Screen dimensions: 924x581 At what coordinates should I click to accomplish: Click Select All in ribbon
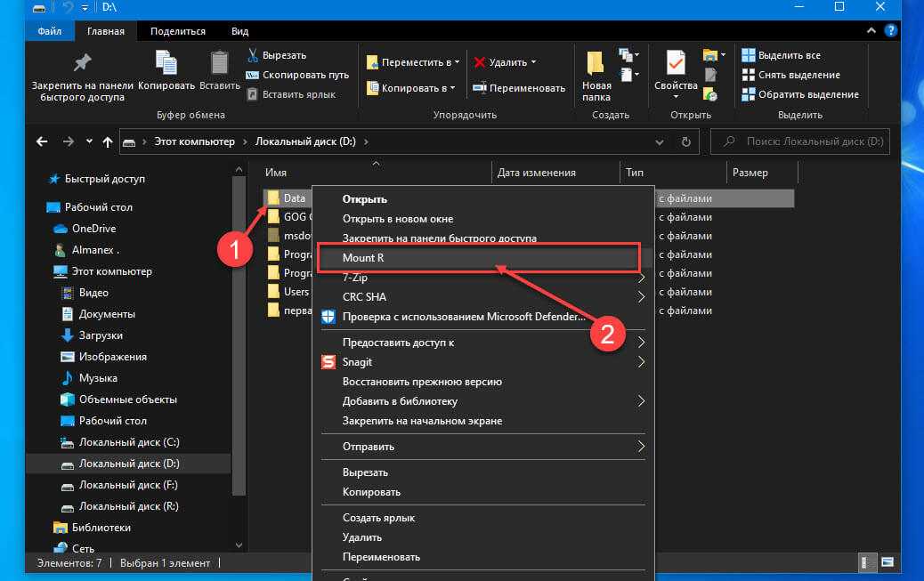(789, 55)
